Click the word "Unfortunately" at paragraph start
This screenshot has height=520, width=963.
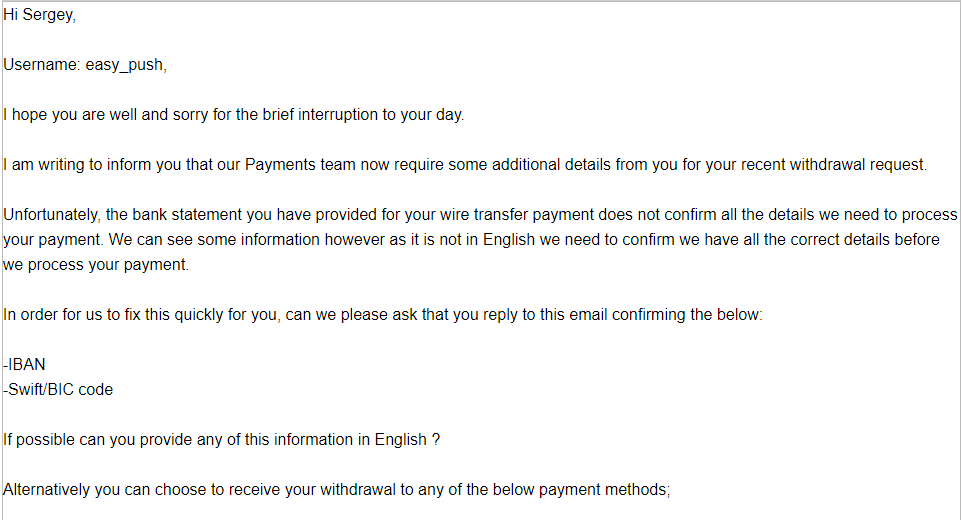[51, 215]
